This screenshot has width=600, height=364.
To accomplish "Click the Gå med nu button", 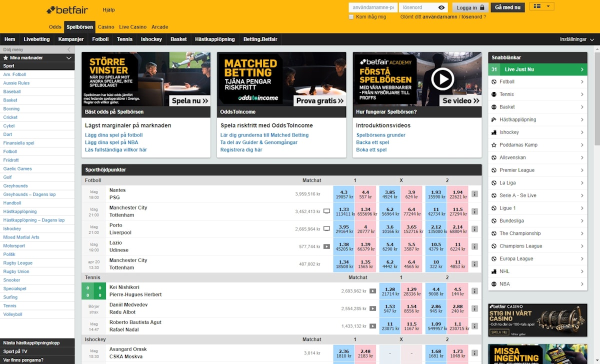I will click(508, 7).
